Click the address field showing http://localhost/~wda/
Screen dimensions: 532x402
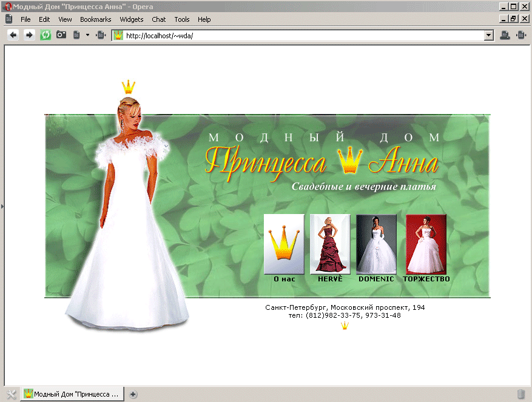click(304, 36)
